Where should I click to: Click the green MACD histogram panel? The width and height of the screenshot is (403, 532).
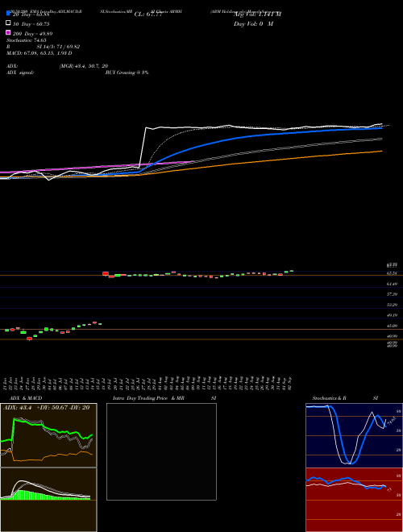pyautogui.click(x=48, y=500)
